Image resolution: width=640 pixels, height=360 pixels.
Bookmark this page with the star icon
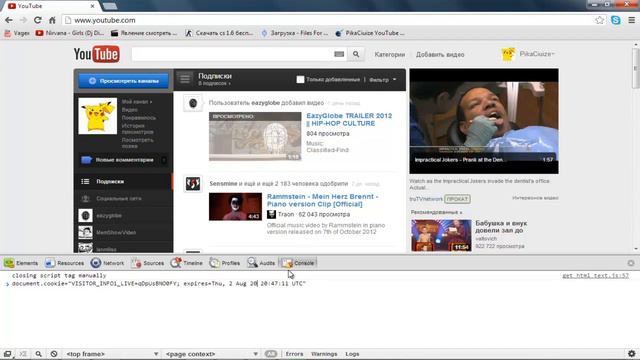(599, 20)
